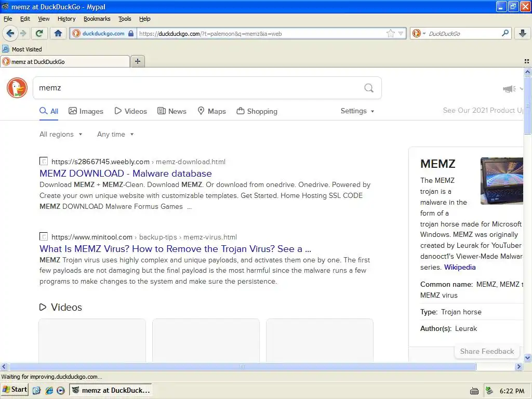The image size is (532, 399).
Task: Click the weebly.com result favicon
Action: point(44,161)
